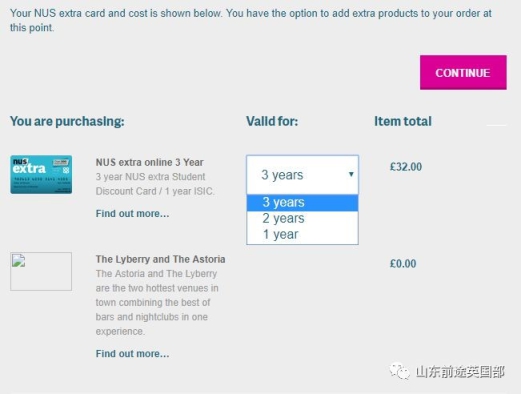
Task: Open 'Find out more' under The Lyberry
Action: [132, 353]
